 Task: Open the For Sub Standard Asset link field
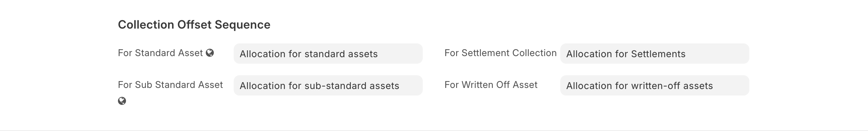click(x=328, y=85)
